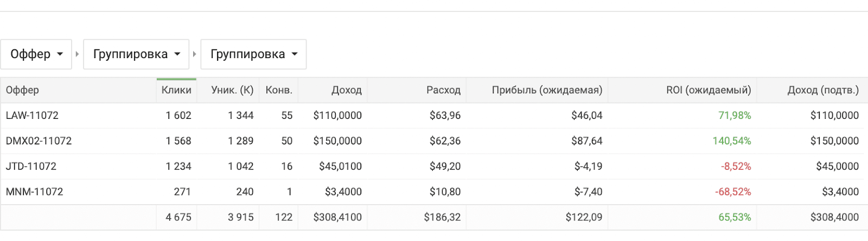Sort by Конв. column header
Image resolution: width=868 pixels, height=241 pixels.
[279, 90]
